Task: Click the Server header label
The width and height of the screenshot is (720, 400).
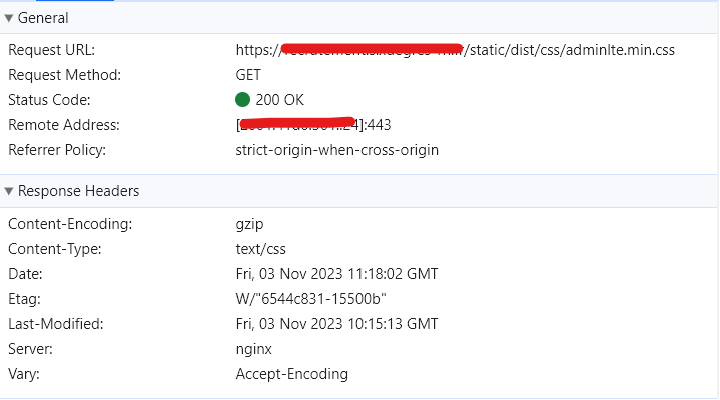Action: (x=30, y=349)
